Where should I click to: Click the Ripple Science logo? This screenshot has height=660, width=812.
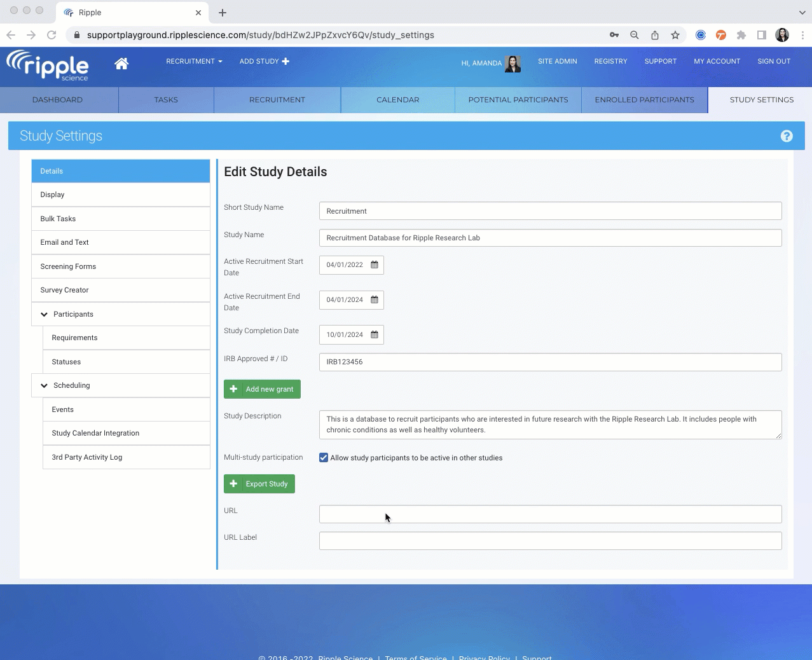coord(48,65)
